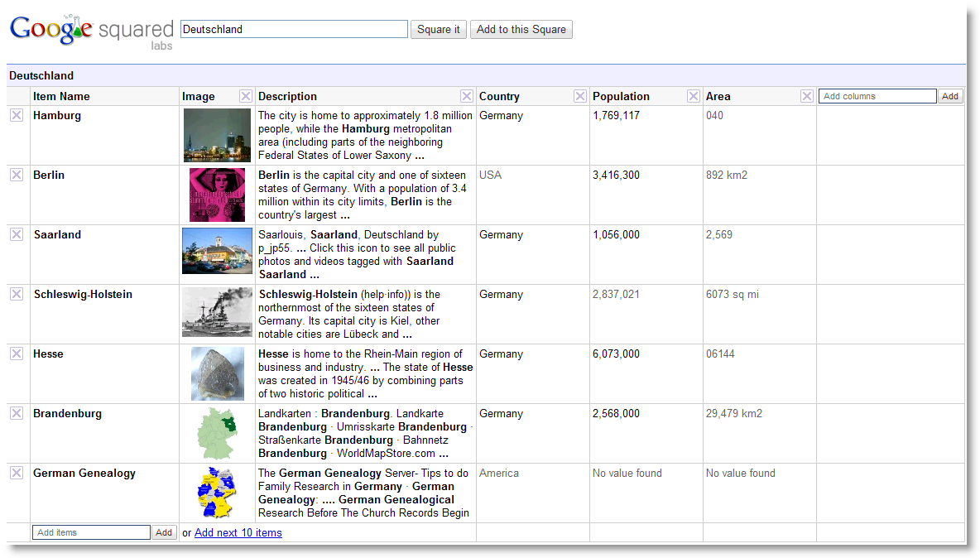The height and width of the screenshot is (558, 980).
Task: Click German Genealogy's country value America
Action: click(x=499, y=473)
